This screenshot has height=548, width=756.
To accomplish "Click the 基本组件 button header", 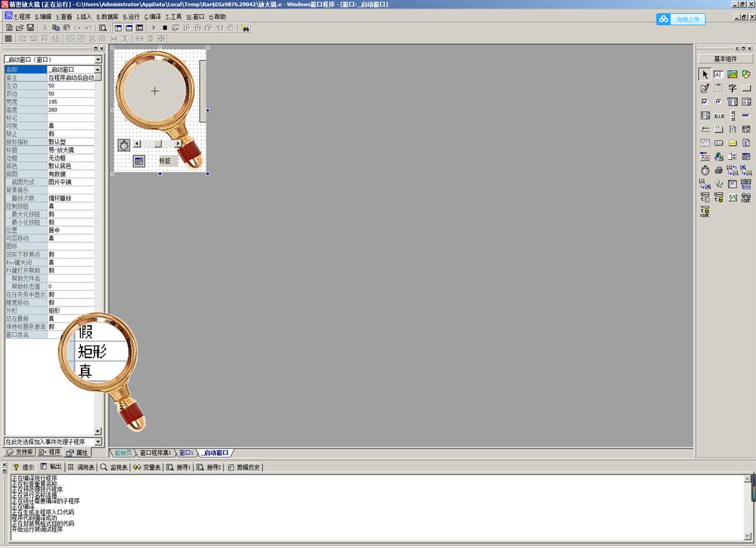I will [725, 59].
